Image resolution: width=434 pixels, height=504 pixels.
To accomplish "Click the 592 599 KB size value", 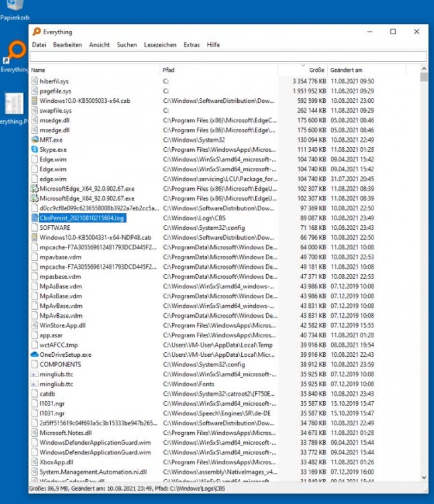I will 312,101.
